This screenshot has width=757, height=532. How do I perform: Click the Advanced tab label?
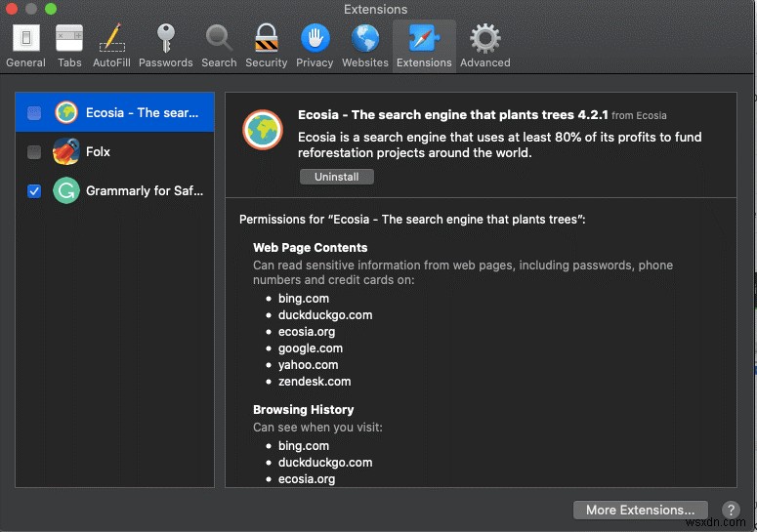tap(485, 62)
